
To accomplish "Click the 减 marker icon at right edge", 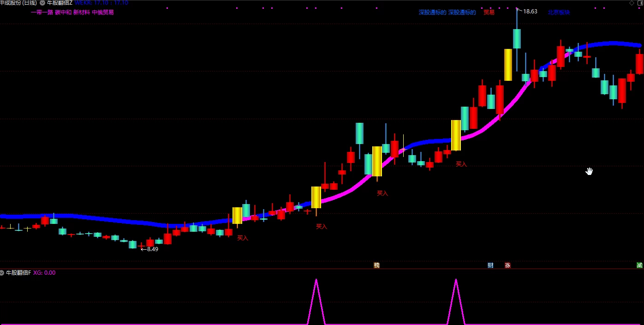I will [639, 265].
